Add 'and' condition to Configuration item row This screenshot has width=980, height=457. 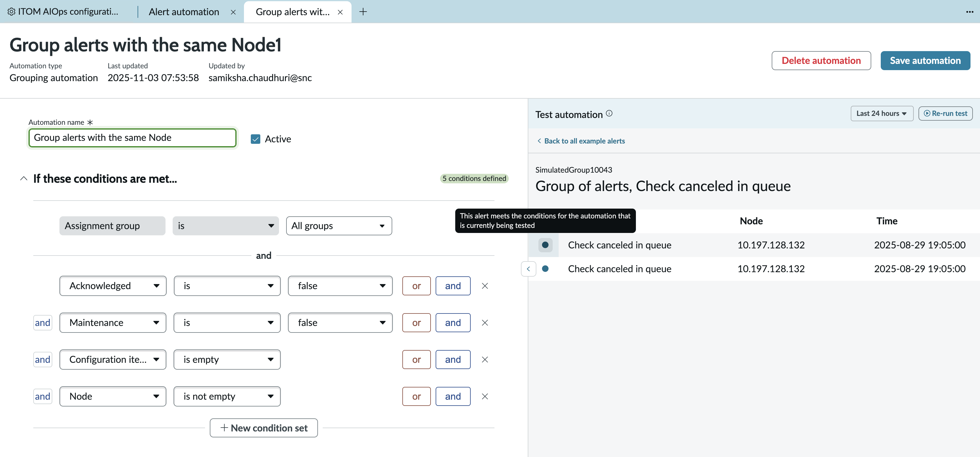pos(453,360)
